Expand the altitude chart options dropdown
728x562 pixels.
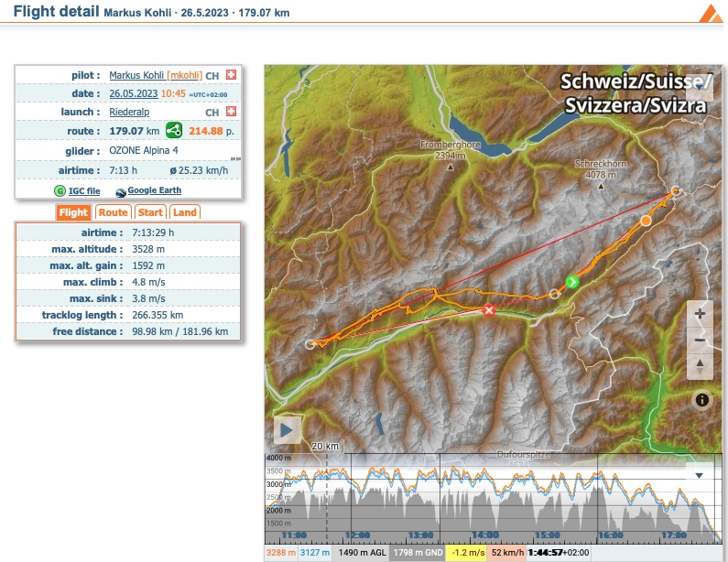[700, 475]
